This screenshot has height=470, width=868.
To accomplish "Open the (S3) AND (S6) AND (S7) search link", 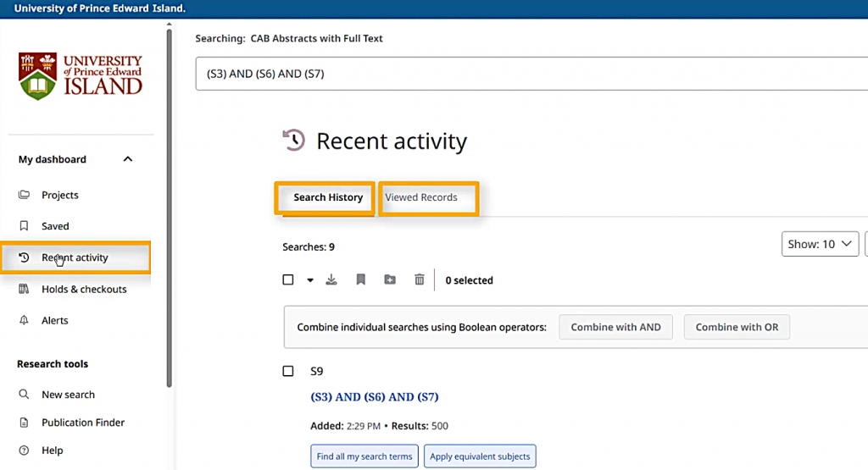I will pos(374,397).
